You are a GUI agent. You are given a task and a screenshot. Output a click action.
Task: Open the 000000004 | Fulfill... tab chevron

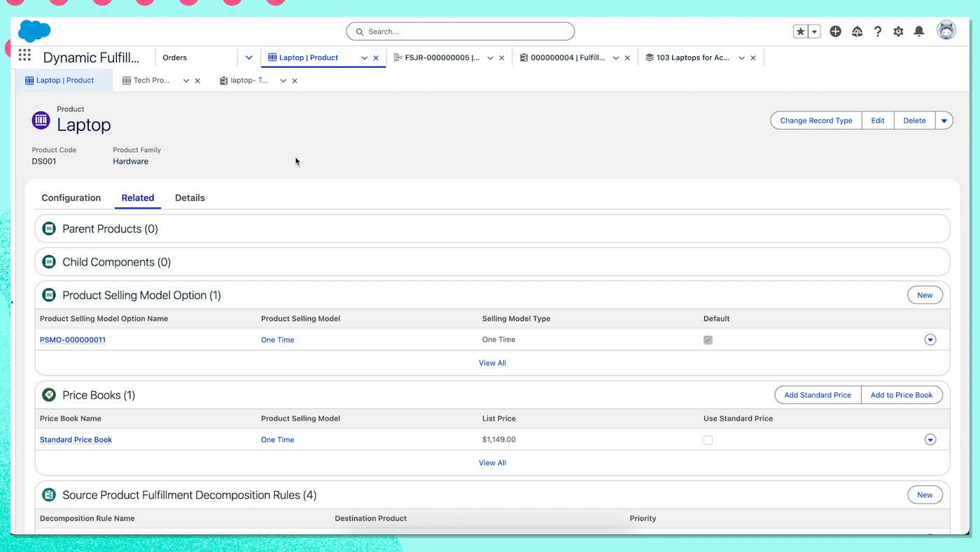(616, 58)
